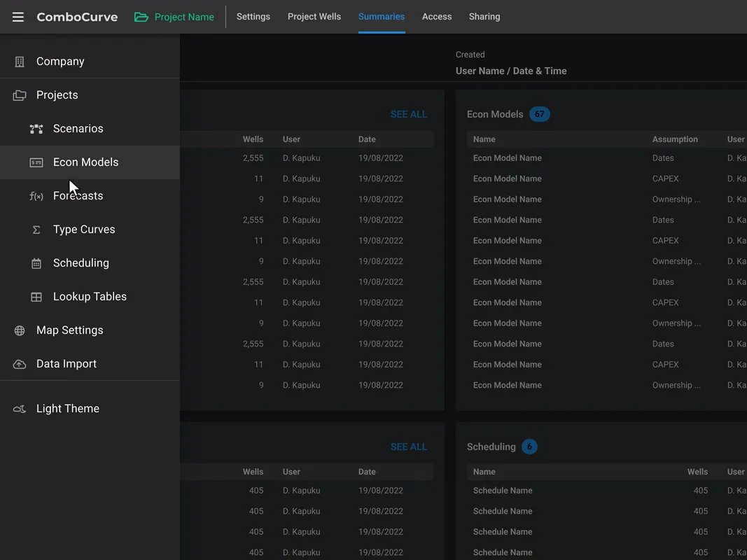This screenshot has height=560, width=747.
Task: Click the hamburger menu icon
Action: click(18, 17)
